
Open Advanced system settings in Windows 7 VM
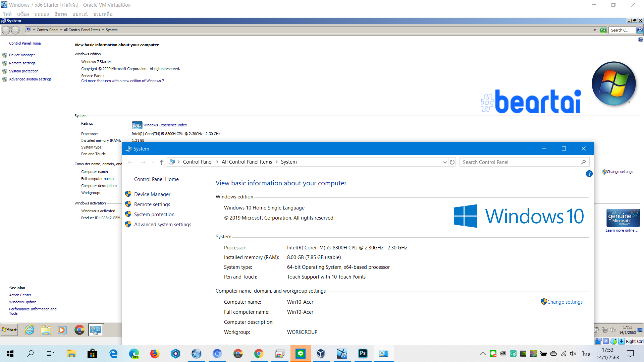pyautogui.click(x=30, y=79)
